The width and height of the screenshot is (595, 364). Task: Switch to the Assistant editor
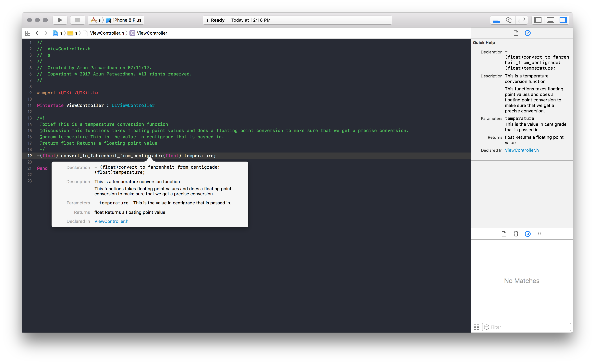click(509, 20)
